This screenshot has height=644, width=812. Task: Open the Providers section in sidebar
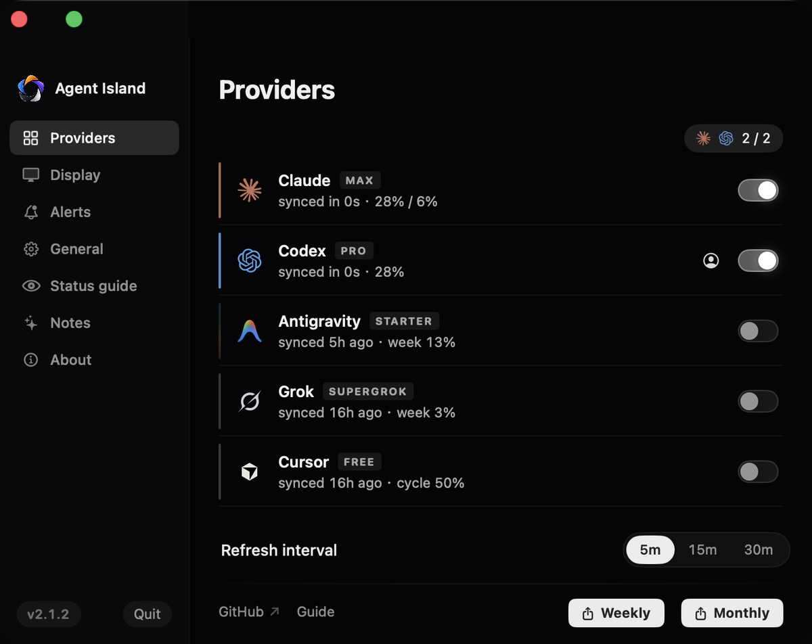(94, 138)
